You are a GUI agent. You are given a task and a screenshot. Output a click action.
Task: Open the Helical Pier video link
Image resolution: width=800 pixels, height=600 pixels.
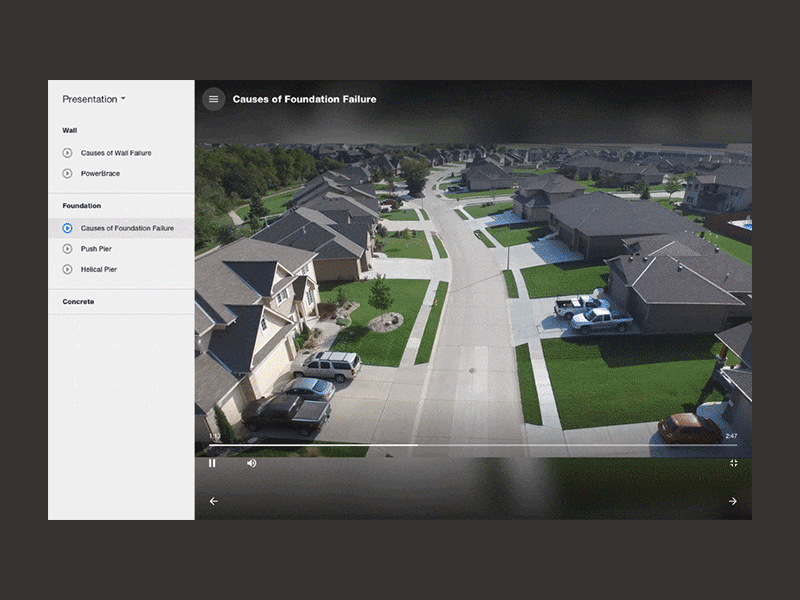click(99, 269)
